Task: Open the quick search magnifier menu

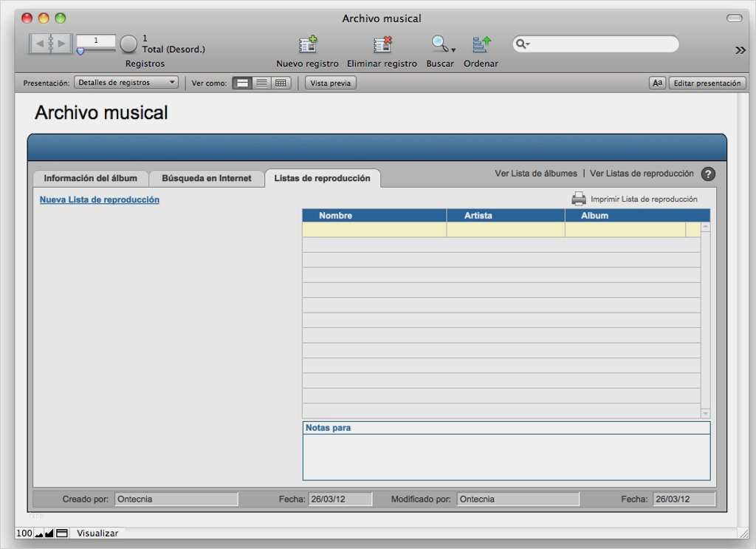Action: 523,44
